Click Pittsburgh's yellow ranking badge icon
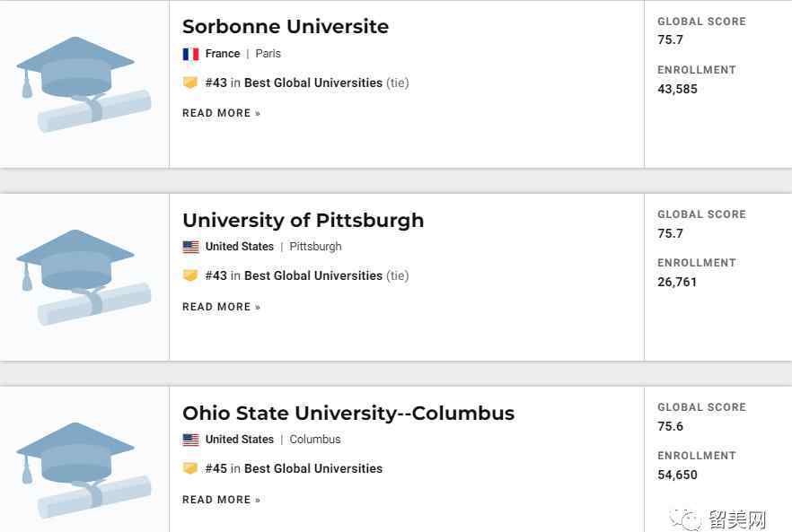 190,275
